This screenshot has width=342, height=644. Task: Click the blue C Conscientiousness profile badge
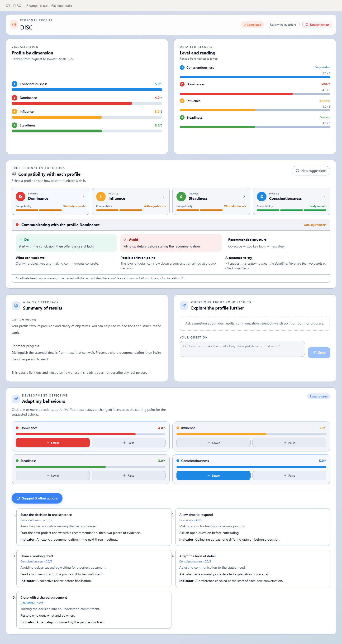coord(261,197)
